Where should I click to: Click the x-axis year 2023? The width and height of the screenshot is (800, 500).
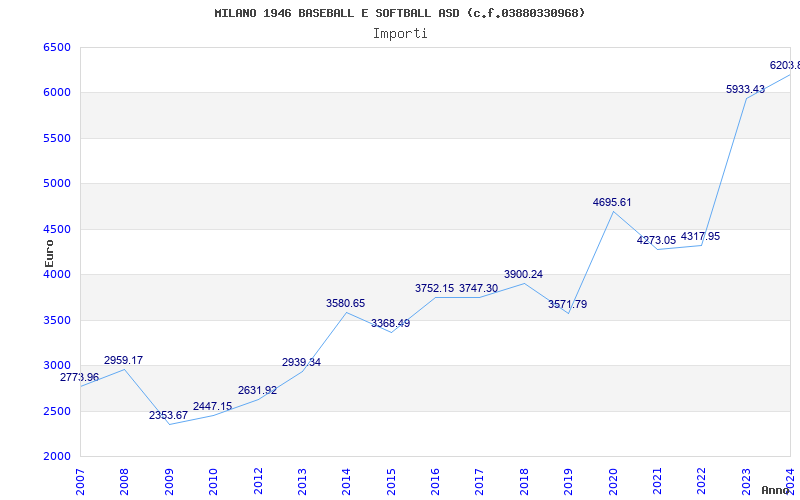click(x=746, y=481)
